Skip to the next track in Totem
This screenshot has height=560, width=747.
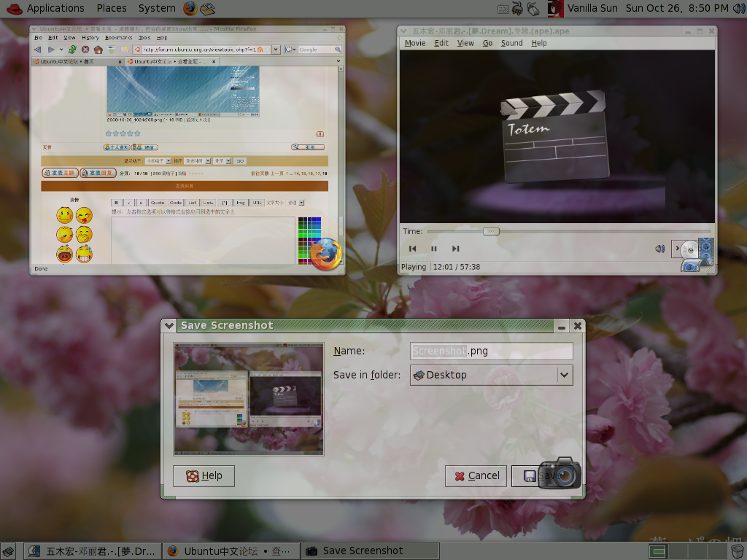tap(455, 249)
